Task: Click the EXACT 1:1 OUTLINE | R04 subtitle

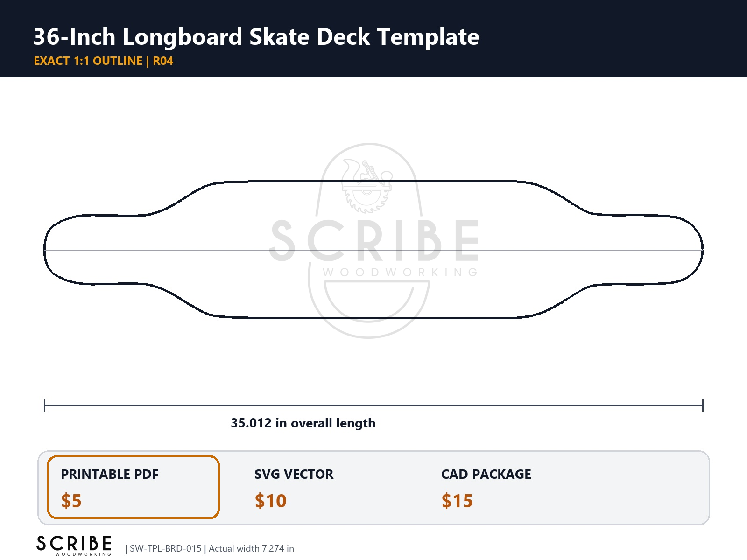Action: [104, 61]
